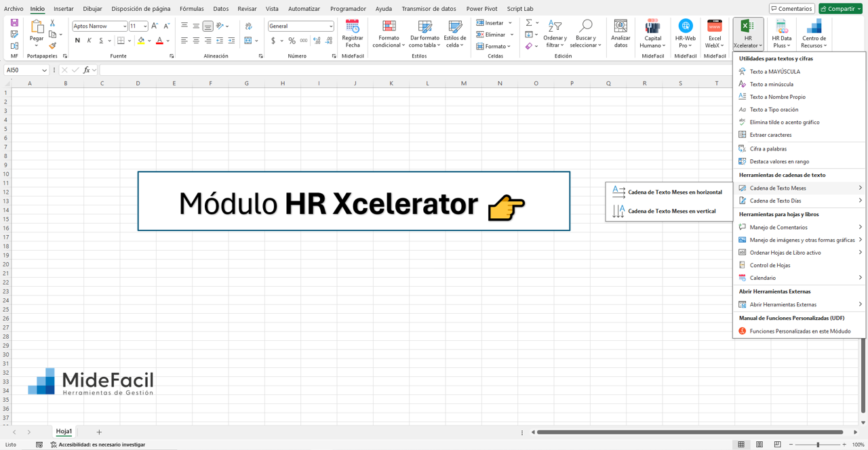Open the Registrar Fecha tool
Viewport: 868px width, 450px height.
pos(353,34)
